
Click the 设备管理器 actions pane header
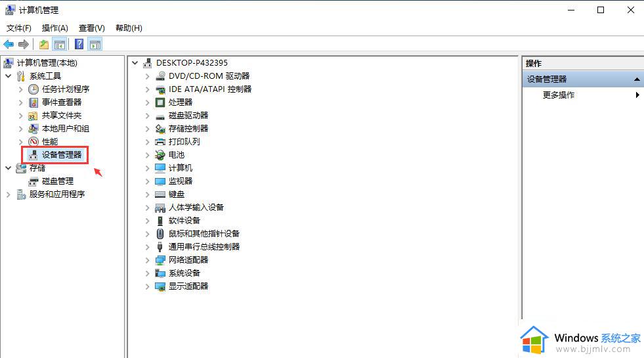point(583,79)
